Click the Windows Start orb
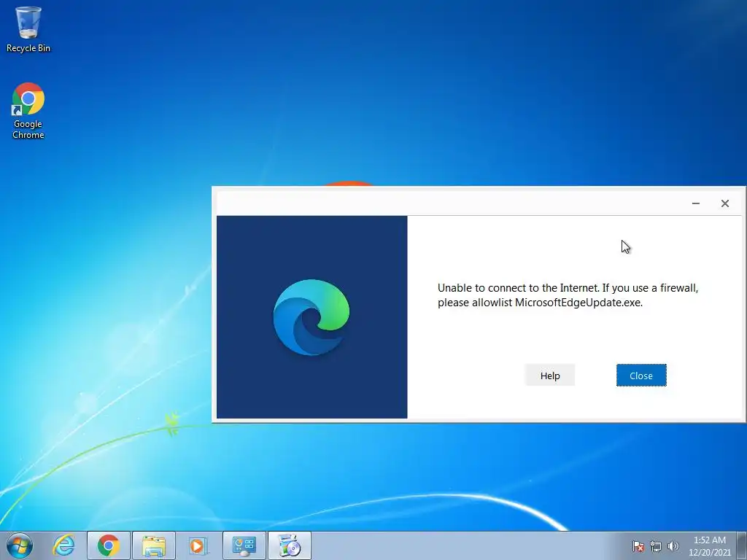 pyautogui.click(x=20, y=545)
